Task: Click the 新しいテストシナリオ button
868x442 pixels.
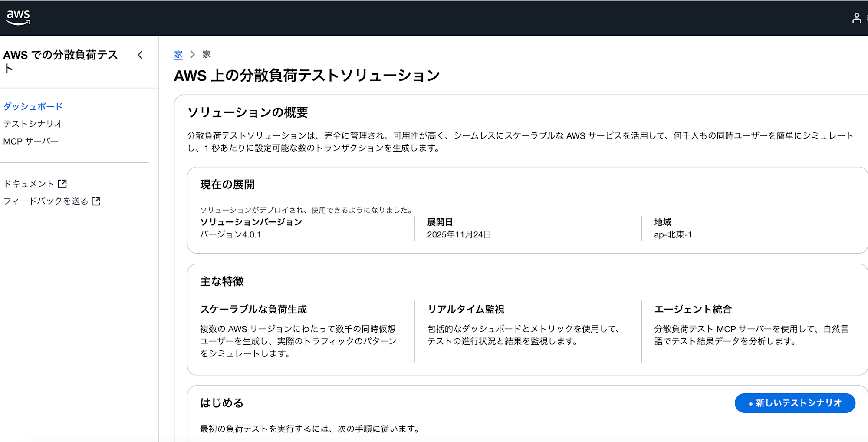Action: tap(795, 403)
